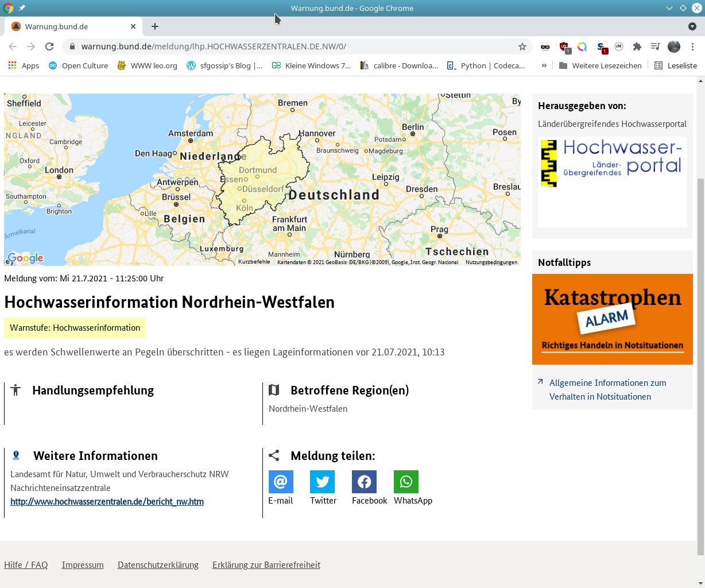
Task: Open the Hilfe / FAQ footer link
Action: (x=26, y=564)
